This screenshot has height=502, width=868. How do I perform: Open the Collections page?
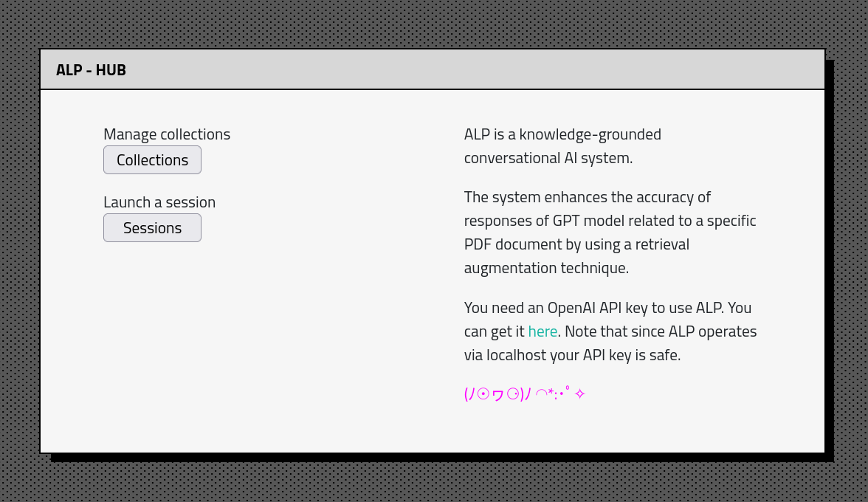tap(152, 160)
